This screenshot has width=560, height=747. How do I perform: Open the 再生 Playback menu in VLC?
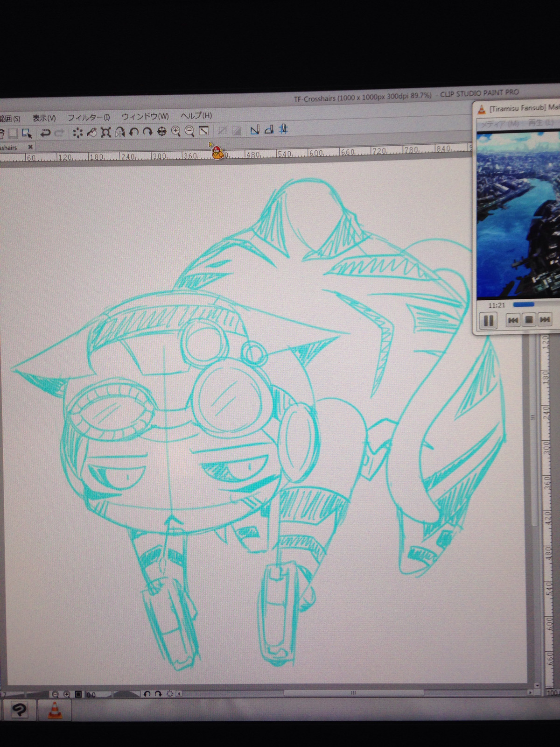tap(541, 123)
